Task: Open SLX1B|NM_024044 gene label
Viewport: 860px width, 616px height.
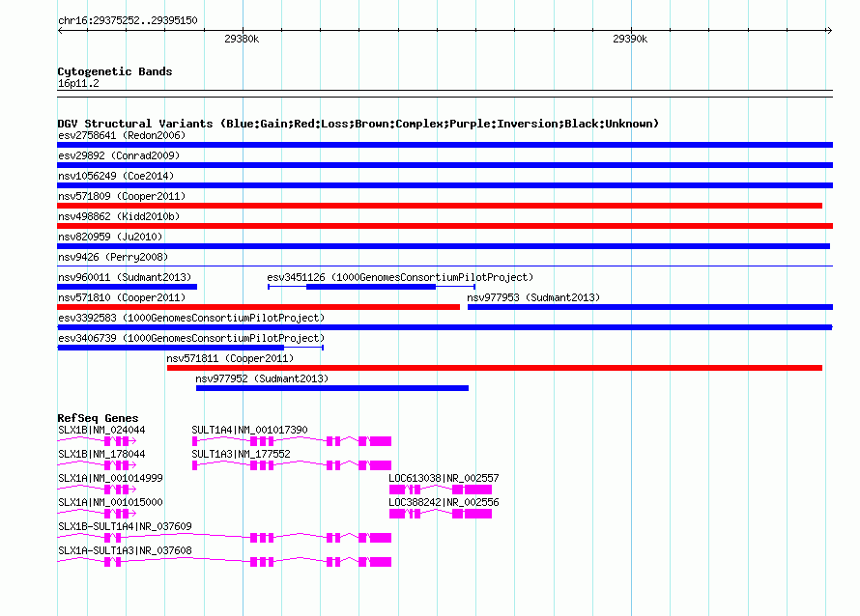Action: tap(101, 430)
